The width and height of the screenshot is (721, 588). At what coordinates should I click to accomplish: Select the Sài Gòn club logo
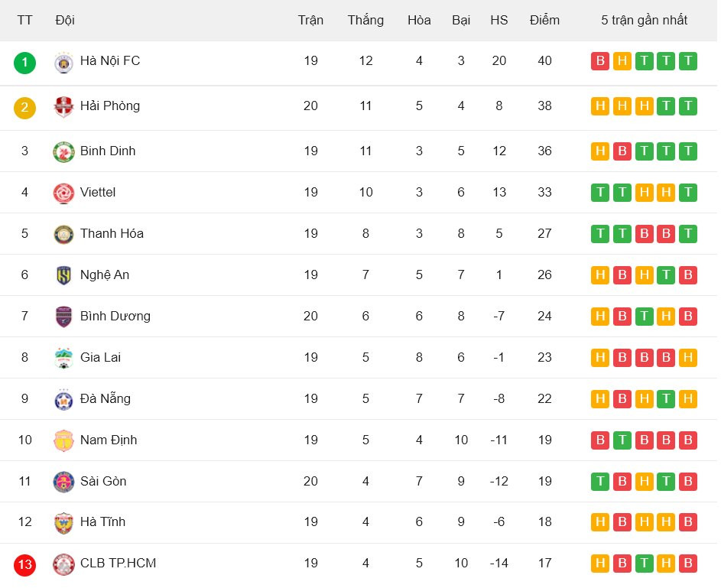coord(63,482)
